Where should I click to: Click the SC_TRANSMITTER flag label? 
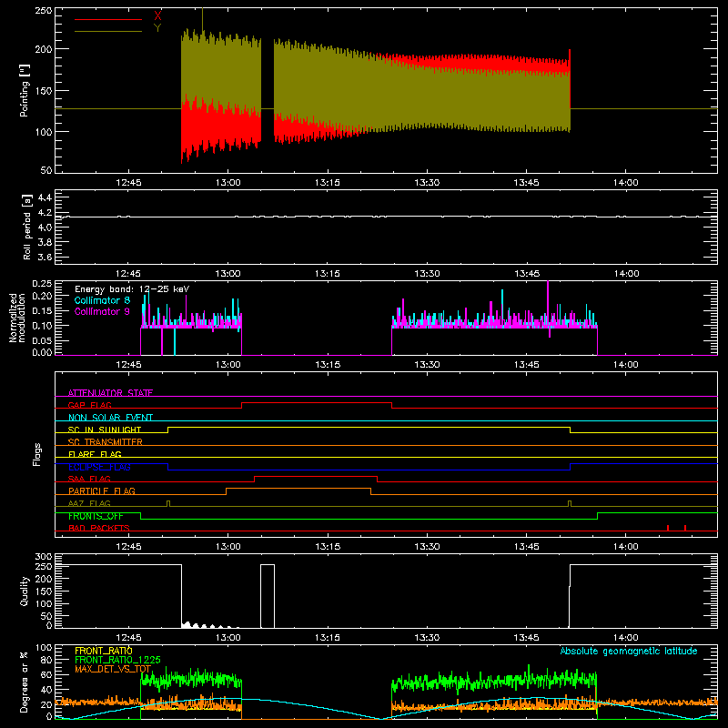pyautogui.click(x=106, y=441)
